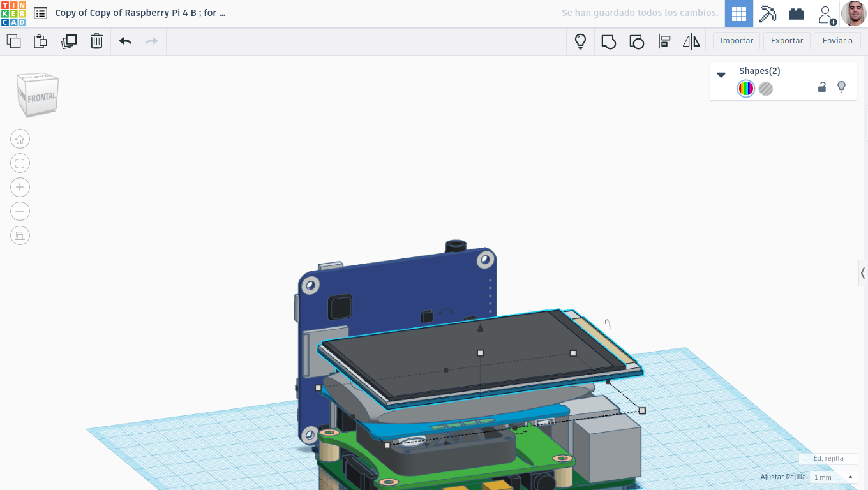868x490 pixels.
Task: Open Ed. rejilla grid settings
Action: [828, 458]
